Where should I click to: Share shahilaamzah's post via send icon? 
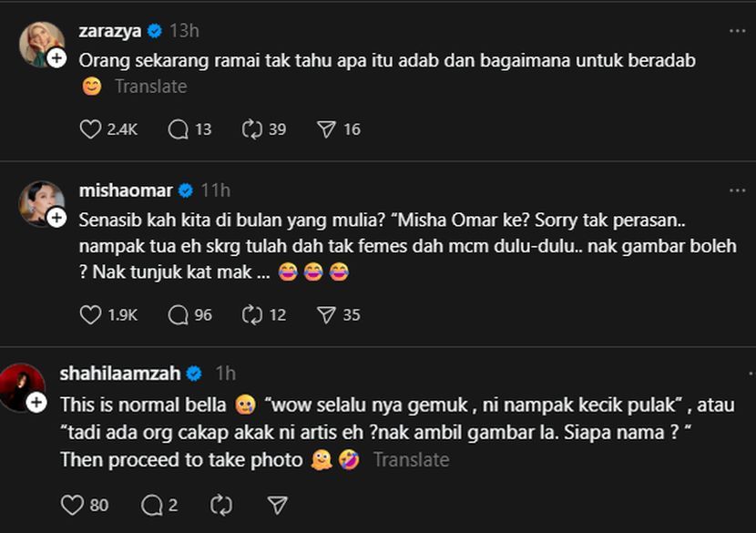(x=278, y=505)
